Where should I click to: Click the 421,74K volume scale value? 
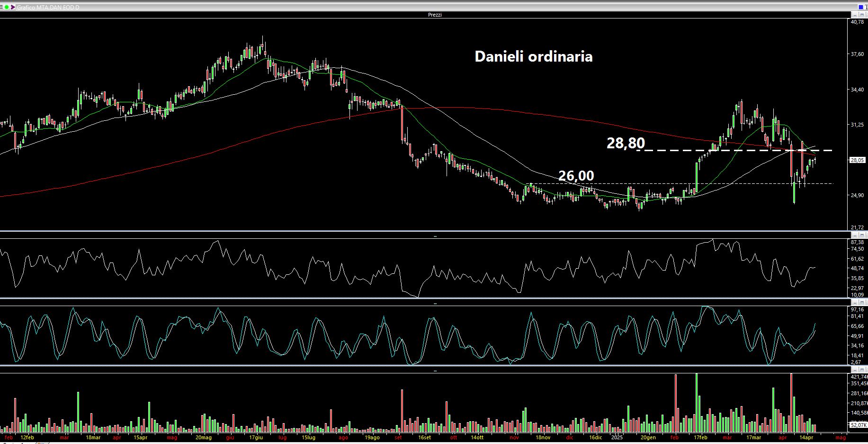(859, 377)
